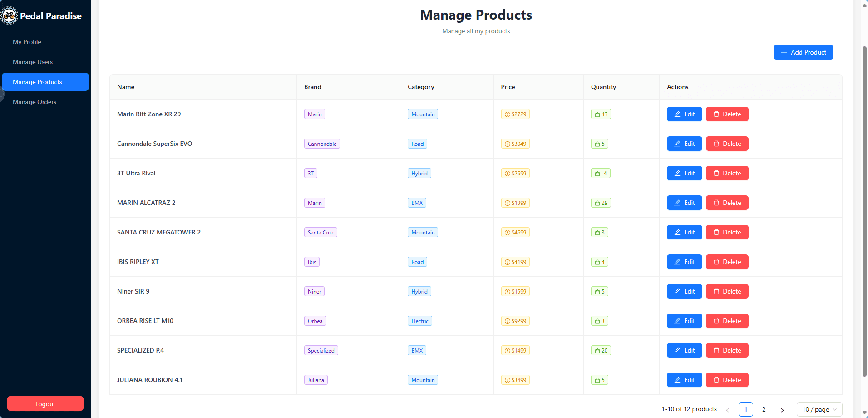Click the vertical page scrollbar thumb
The height and width of the screenshot is (418, 868).
pyautogui.click(x=864, y=209)
